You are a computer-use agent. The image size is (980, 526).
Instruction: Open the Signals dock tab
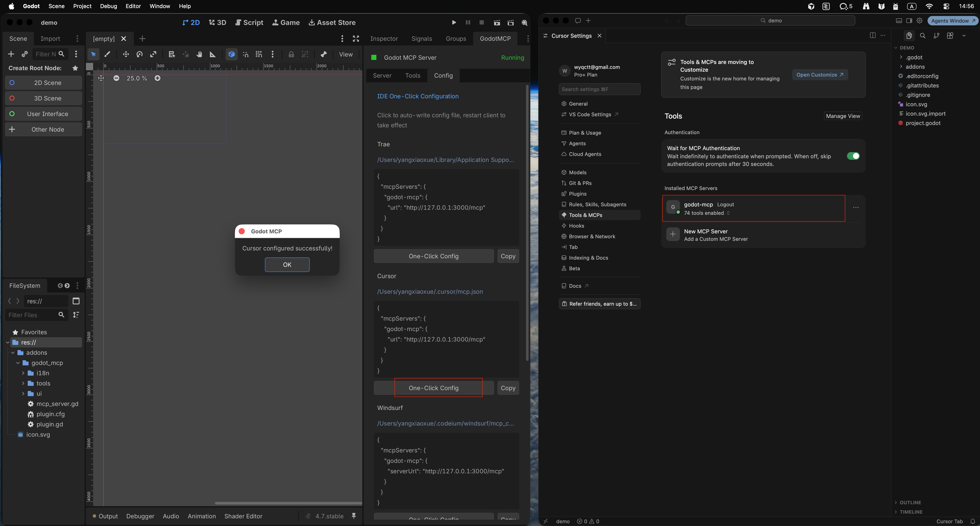[422, 39]
